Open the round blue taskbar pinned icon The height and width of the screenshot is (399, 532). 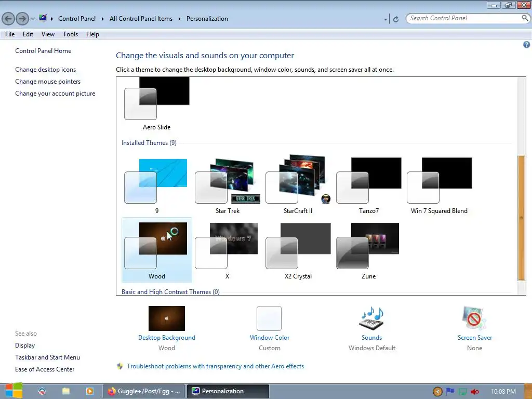point(42,391)
